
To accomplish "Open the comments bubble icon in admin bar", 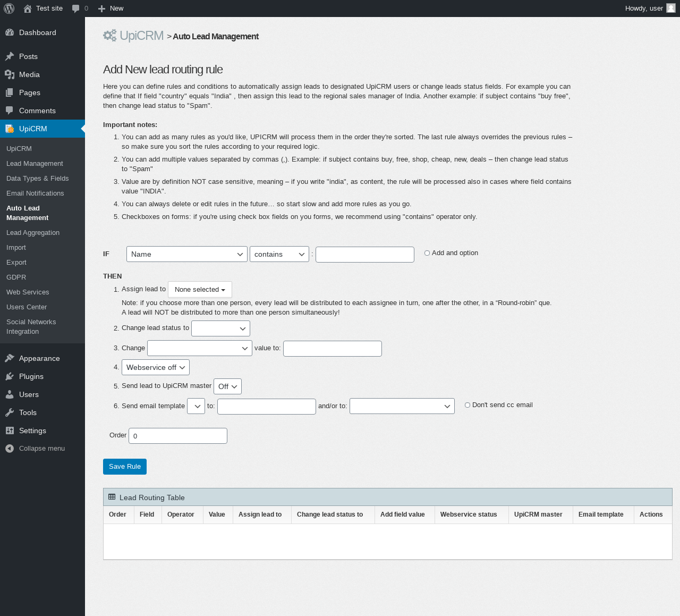I will (x=76, y=9).
